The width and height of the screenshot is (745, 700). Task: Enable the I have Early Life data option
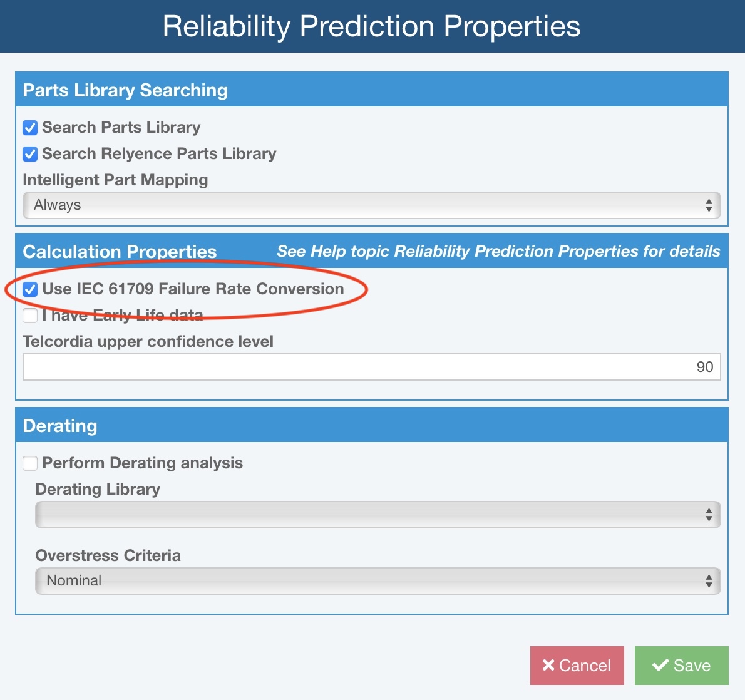coord(29,316)
